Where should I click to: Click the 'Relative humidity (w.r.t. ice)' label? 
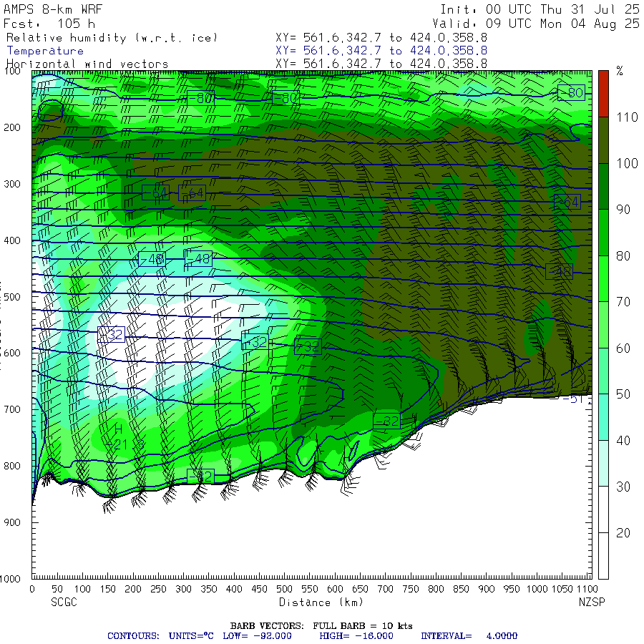coord(112,38)
